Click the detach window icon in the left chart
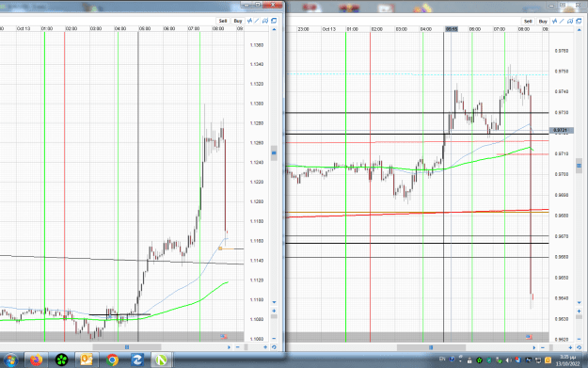Screen dimensions: 588x368 pyautogui.click(x=274, y=21)
